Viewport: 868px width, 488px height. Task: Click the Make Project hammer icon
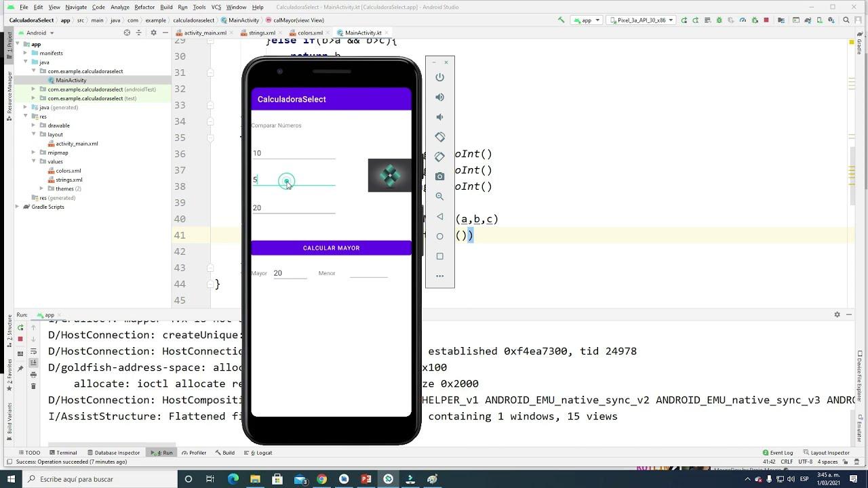pyautogui.click(x=561, y=20)
